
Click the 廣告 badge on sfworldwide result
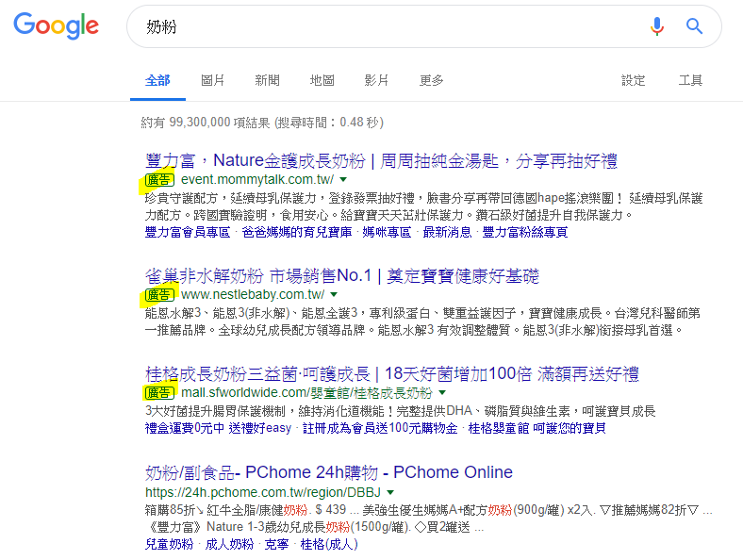pos(159,393)
